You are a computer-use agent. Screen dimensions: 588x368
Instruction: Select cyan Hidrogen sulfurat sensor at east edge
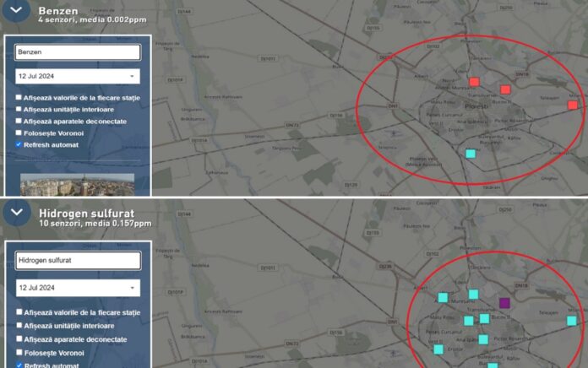571,321
